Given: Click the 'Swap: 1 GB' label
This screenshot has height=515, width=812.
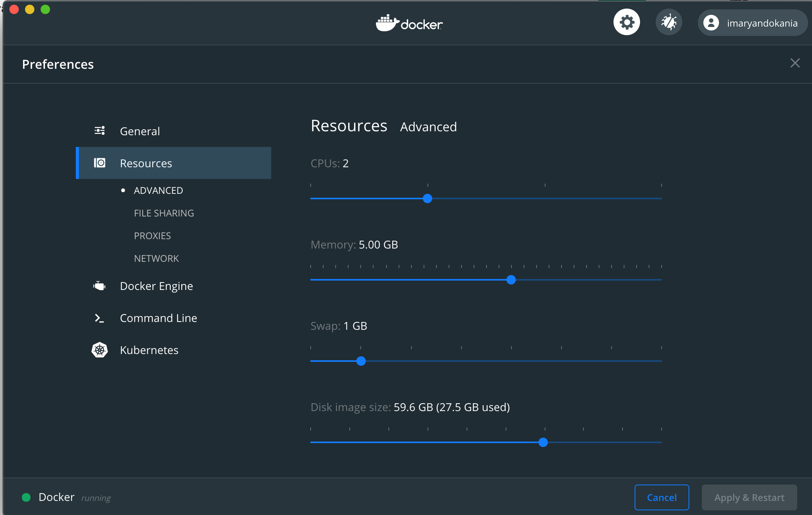Looking at the screenshot, I should [x=339, y=326].
